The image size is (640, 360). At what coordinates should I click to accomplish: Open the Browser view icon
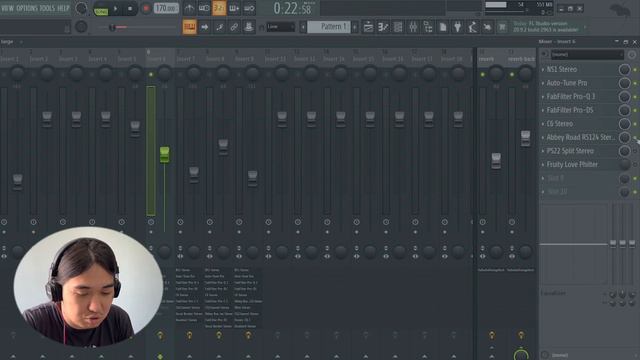[428, 27]
